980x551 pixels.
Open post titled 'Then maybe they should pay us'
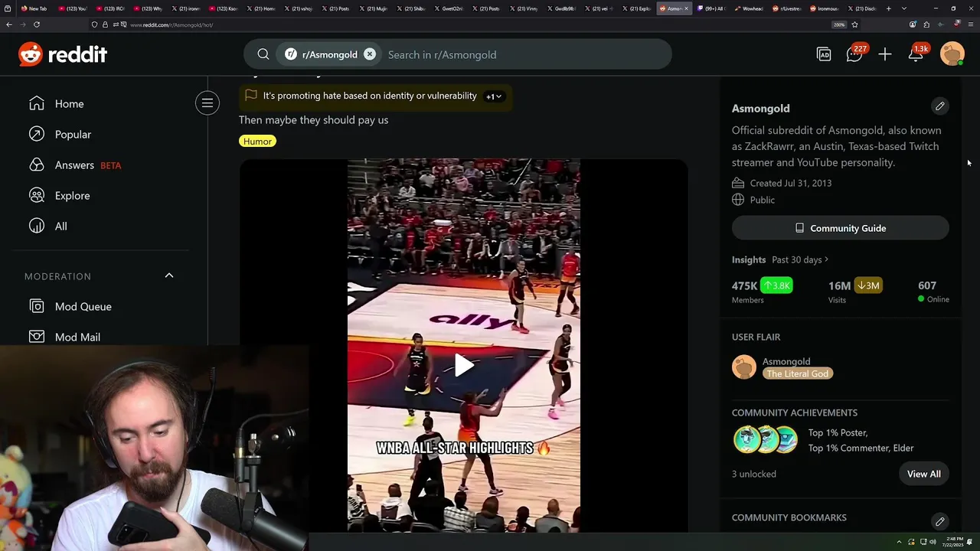point(313,119)
